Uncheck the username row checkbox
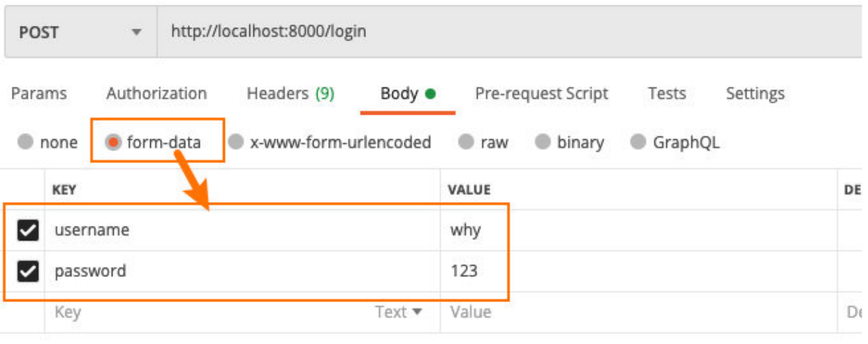 coord(27,230)
